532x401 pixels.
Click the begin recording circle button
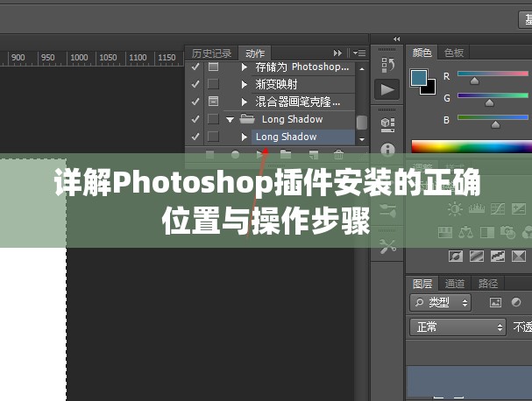click(235, 155)
